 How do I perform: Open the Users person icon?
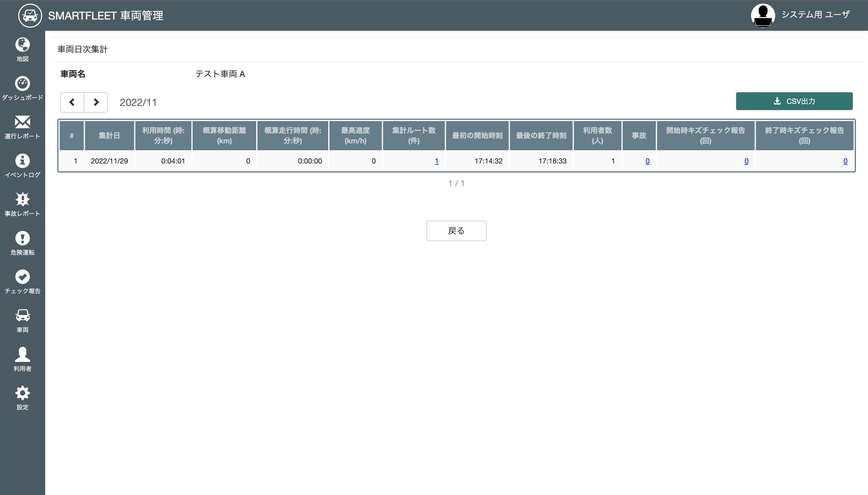tap(23, 354)
